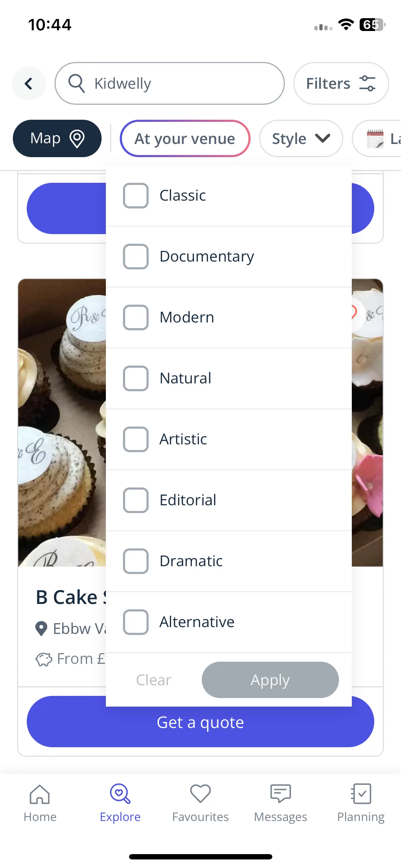Open the calendar date filter chip

[x=377, y=139]
